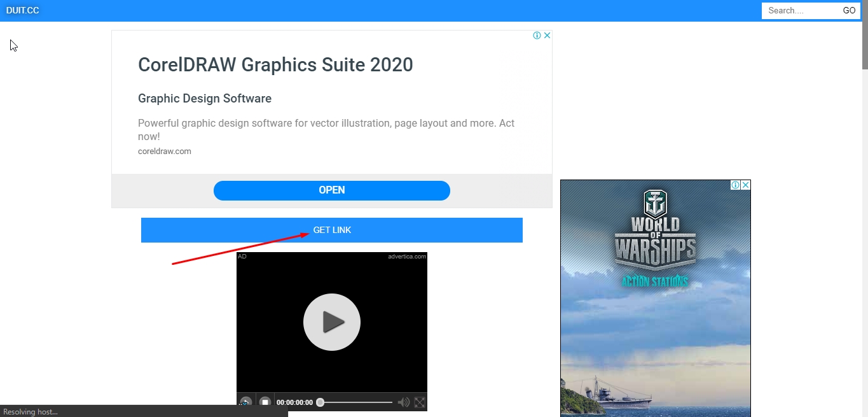Screen dimensions: 868x417
Task: Stop the video player
Action: [265, 402]
